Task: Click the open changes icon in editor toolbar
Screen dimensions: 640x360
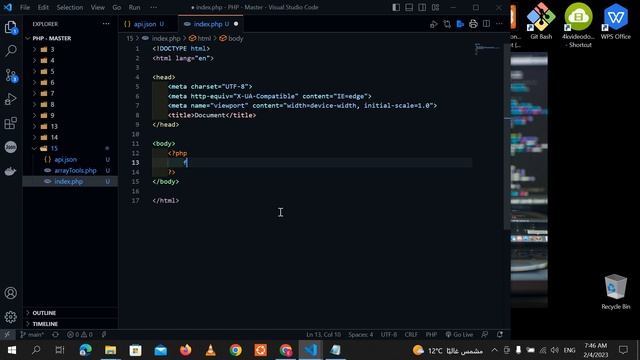Action: 447,24
